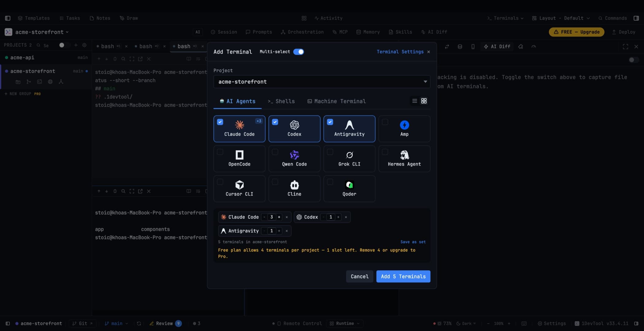The width and height of the screenshot is (644, 331).
Task: Open the grid layout icon near Activity
Action: point(304,18)
